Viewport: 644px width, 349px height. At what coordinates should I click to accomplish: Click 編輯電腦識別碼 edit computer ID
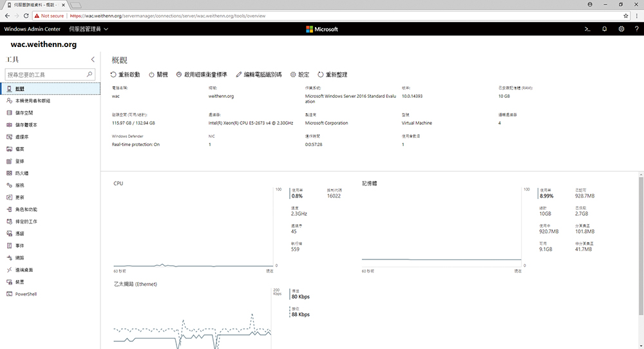(x=259, y=75)
